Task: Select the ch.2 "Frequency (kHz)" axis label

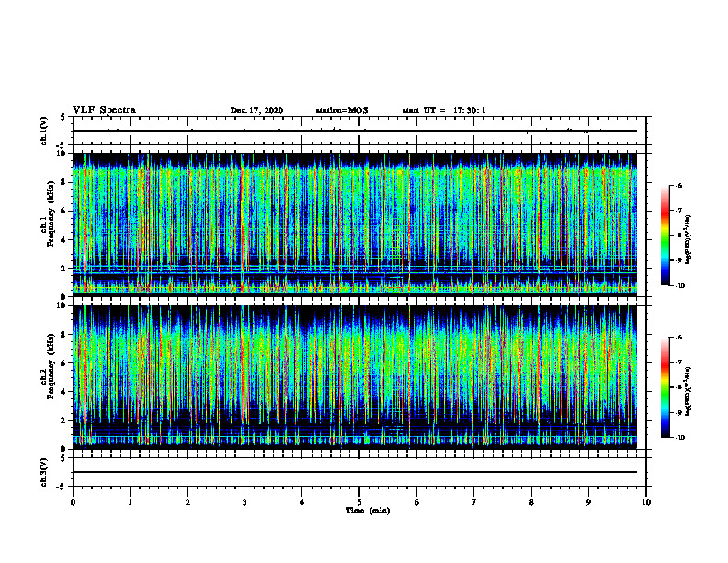Action: [51, 366]
